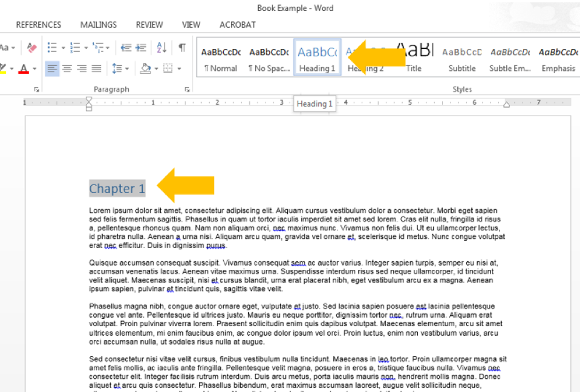Screen dimensions: 580x392
Task: Apply the Heading 2 style
Action: (365, 57)
